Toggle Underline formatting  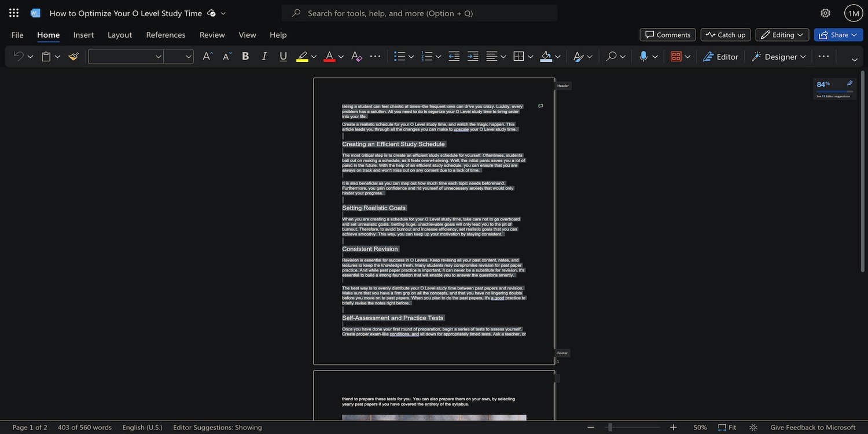[283, 56]
